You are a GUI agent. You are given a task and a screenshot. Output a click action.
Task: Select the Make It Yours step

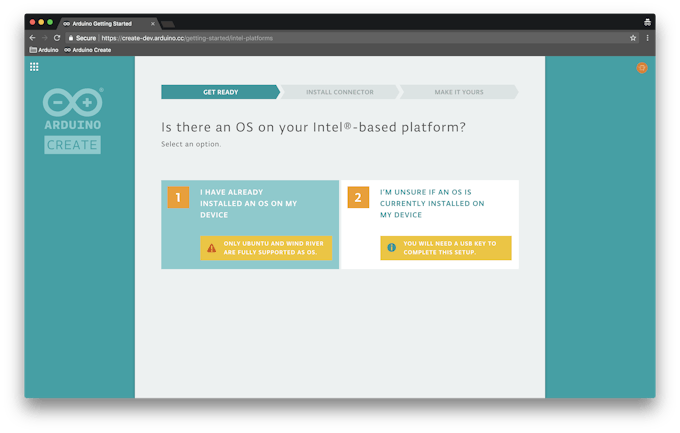click(459, 92)
